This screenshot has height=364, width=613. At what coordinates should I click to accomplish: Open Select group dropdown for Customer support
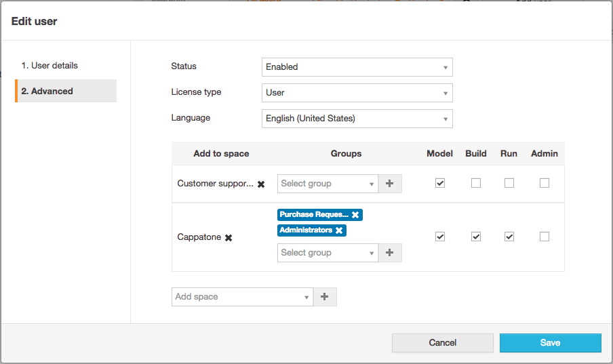(x=328, y=184)
